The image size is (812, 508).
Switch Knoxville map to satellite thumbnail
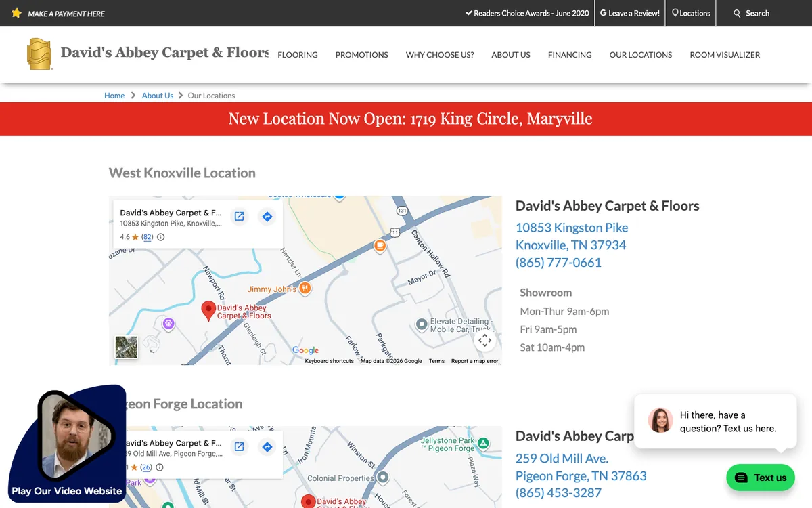tap(127, 347)
